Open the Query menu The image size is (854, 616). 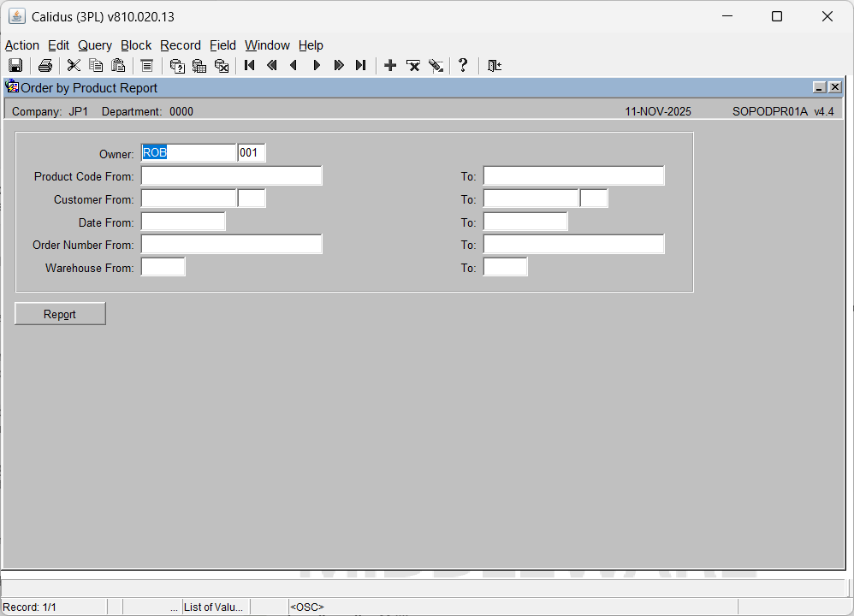coord(95,45)
